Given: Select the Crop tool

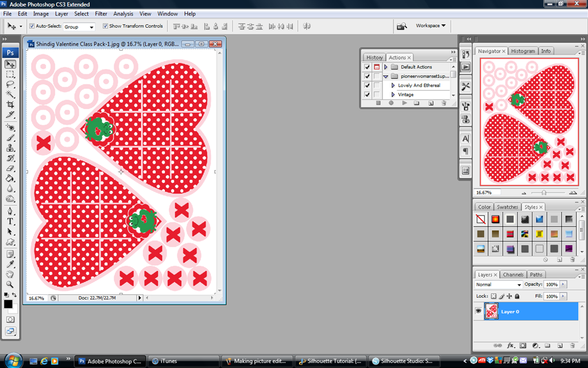Looking at the screenshot, I should [x=10, y=105].
